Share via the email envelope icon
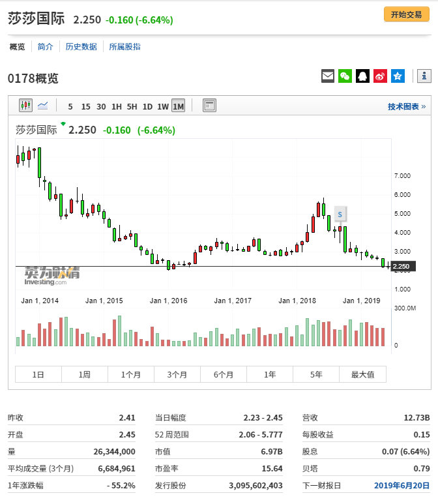The image size is (438, 504). click(x=328, y=76)
